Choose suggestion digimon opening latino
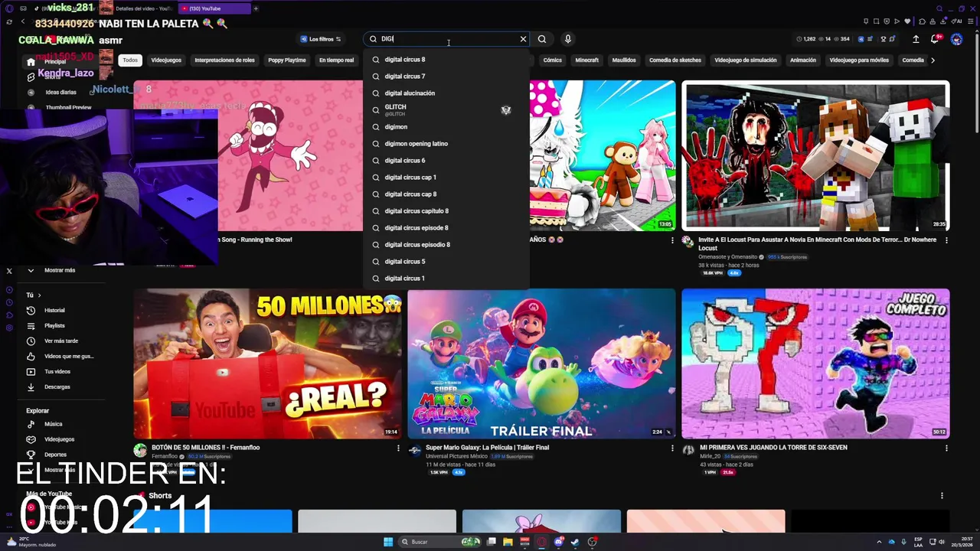This screenshot has height=551, width=980. click(446, 144)
